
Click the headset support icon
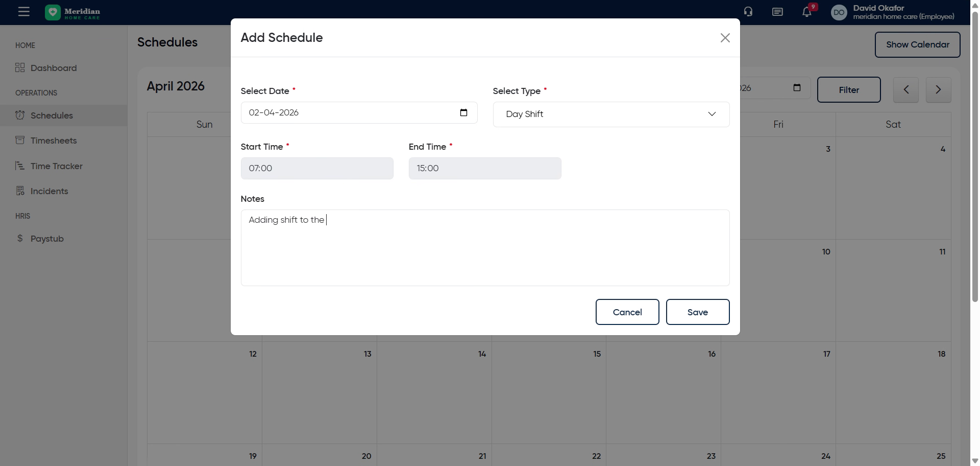tap(748, 12)
